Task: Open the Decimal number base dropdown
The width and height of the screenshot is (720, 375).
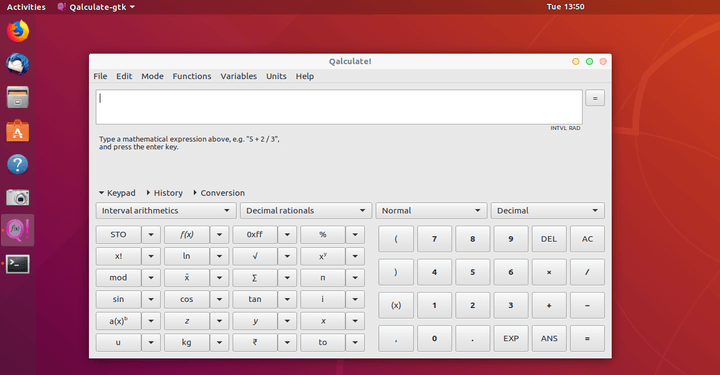Action: pos(547,211)
